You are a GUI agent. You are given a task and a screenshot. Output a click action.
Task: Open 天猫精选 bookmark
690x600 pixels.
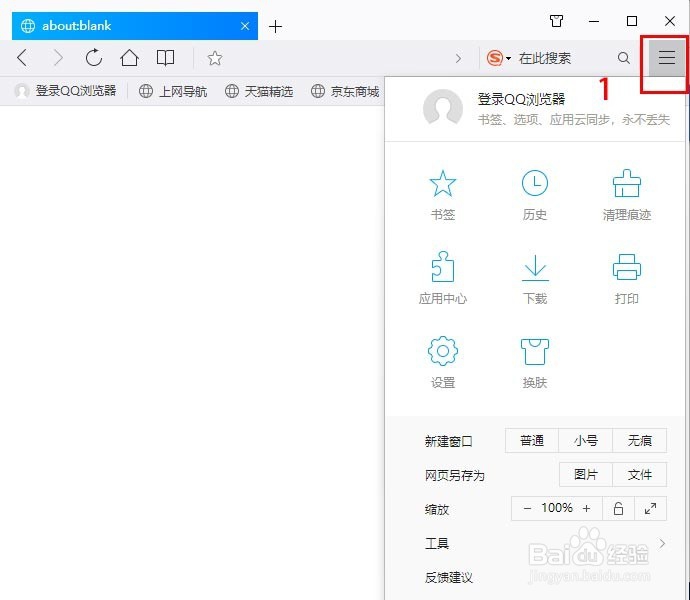pos(259,91)
